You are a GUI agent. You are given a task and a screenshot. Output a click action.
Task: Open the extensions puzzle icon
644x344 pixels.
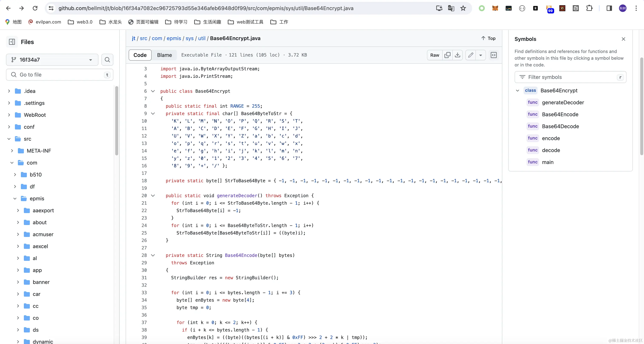click(589, 8)
